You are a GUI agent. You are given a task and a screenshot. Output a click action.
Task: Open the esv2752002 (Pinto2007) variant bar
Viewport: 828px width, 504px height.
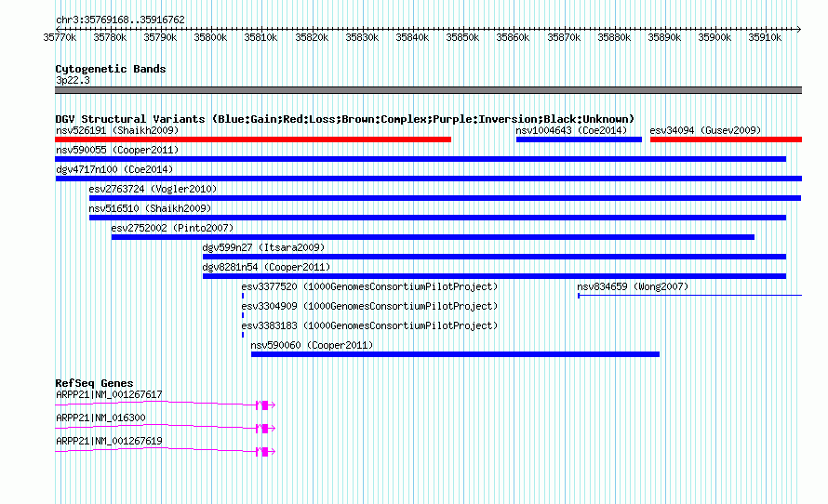433,237
